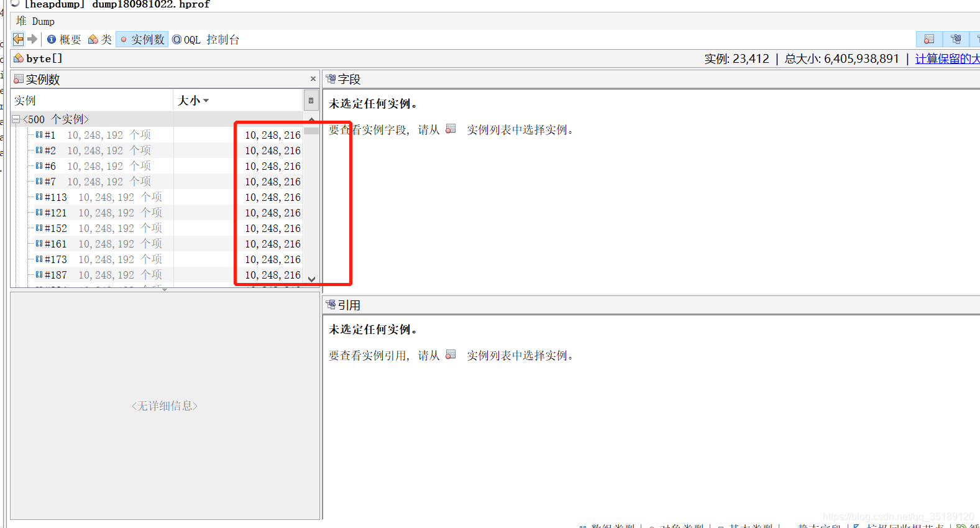Select instance #1 row
Screen dimensions: 980x528
(x=157, y=135)
